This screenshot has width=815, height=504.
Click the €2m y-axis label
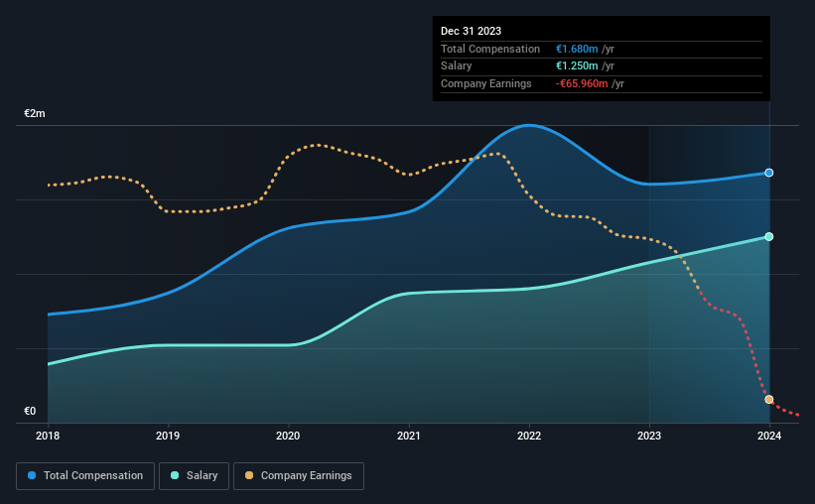click(35, 113)
